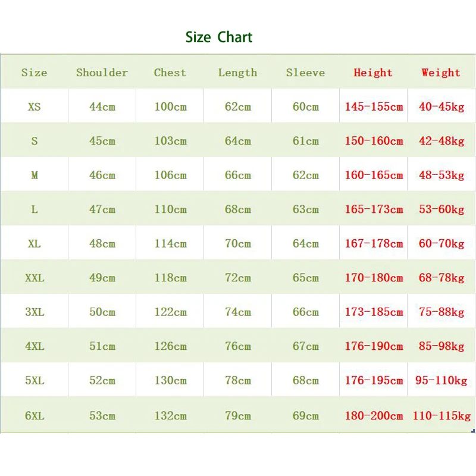Click the Size Chart title
Screen dimensions: 476x476
(x=218, y=37)
